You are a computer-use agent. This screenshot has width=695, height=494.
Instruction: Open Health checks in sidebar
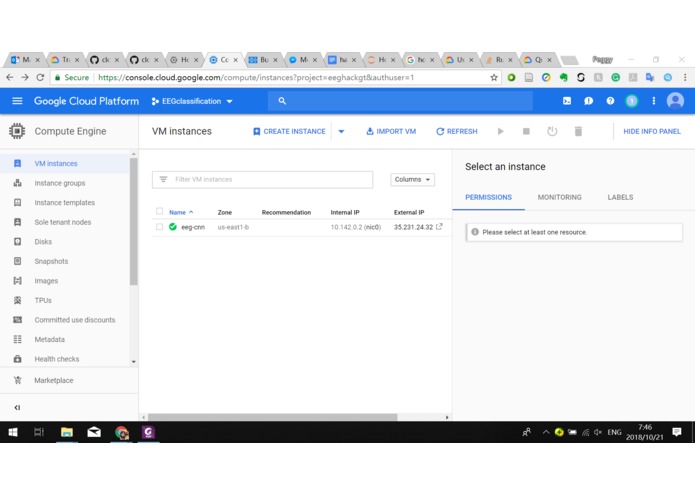point(65,358)
